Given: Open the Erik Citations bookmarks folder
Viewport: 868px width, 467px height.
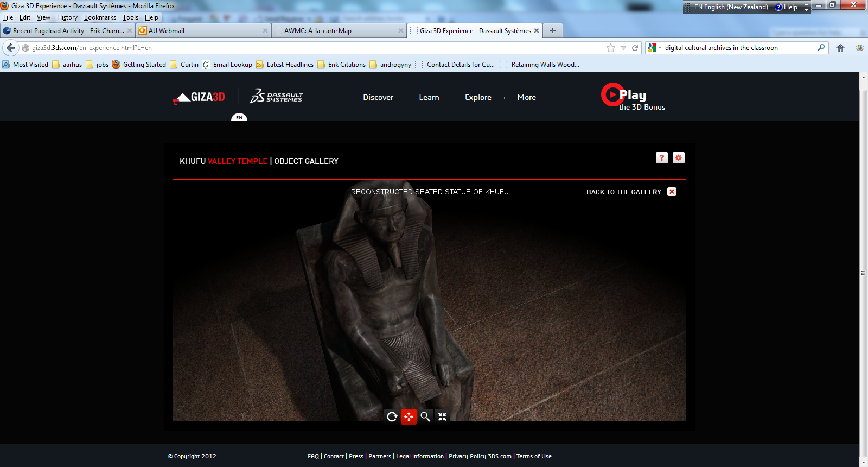Looking at the screenshot, I should pyautogui.click(x=342, y=65).
